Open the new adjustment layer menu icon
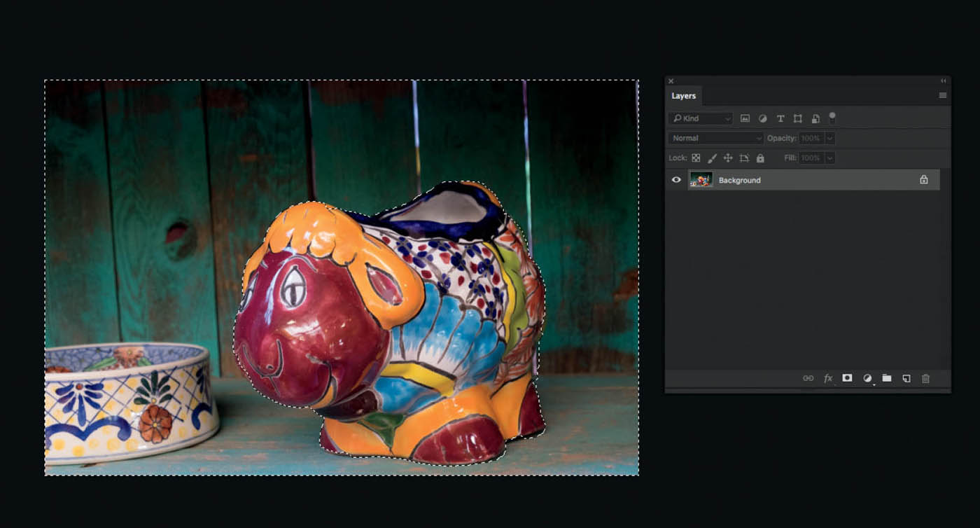This screenshot has width=980, height=528. (x=867, y=378)
